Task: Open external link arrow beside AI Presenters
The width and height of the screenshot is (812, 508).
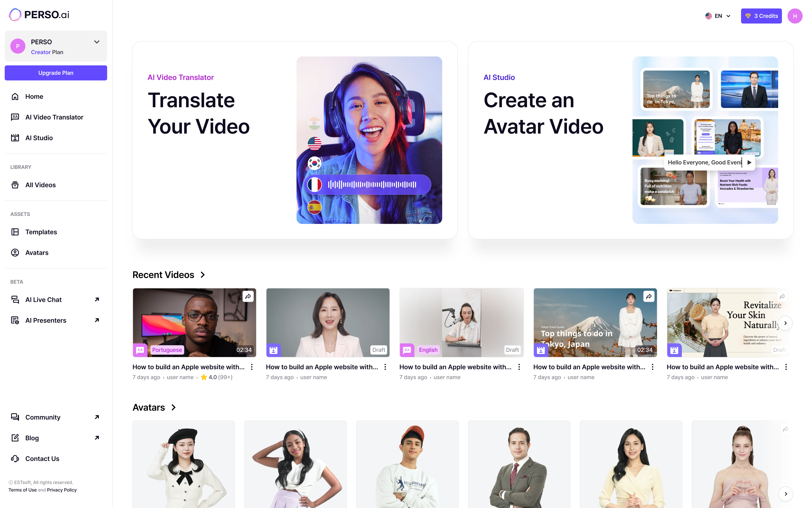Action: (97, 320)
